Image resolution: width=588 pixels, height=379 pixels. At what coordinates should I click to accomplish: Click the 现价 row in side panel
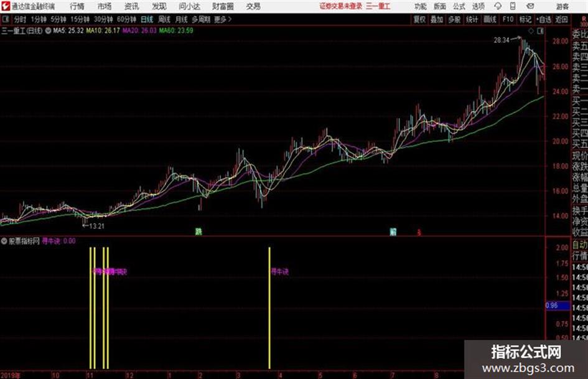[580, 156]
